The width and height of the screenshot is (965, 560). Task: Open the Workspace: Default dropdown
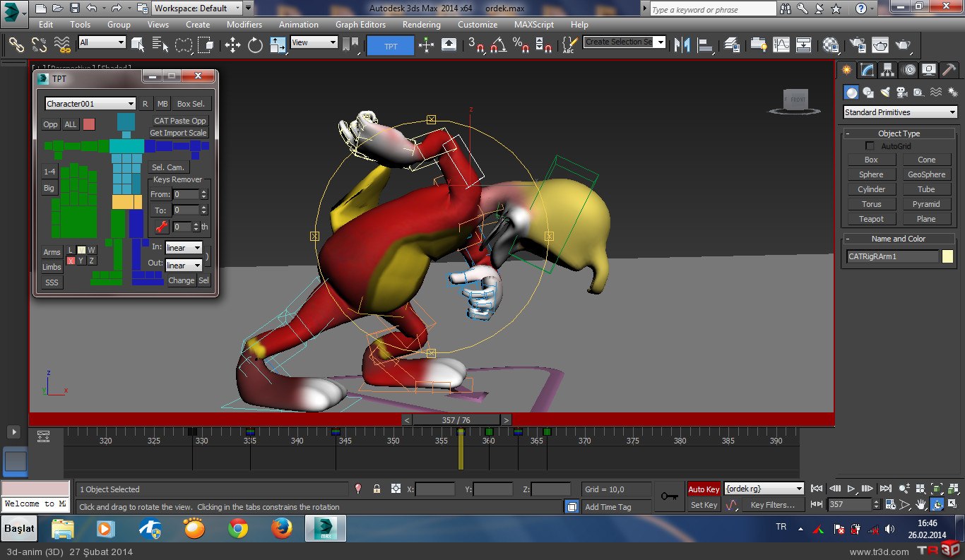pyautogui.click(x=197, y=8)
